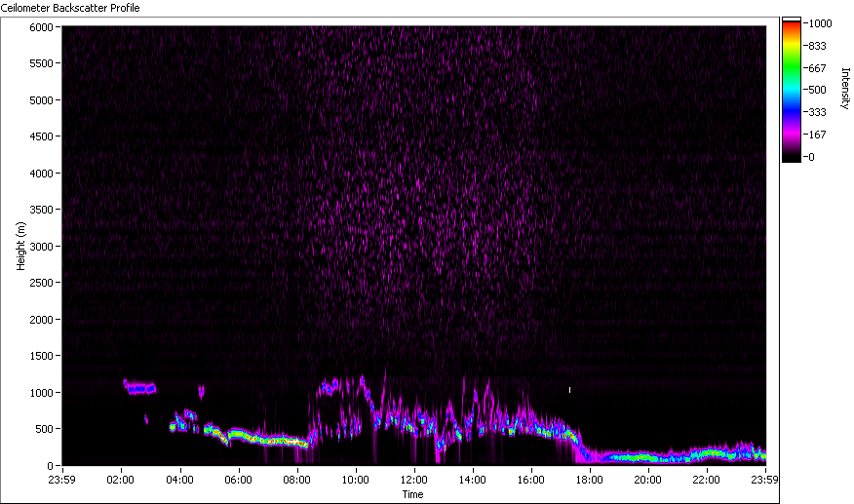Click the 500 intensity scale value

pos(818,90)
